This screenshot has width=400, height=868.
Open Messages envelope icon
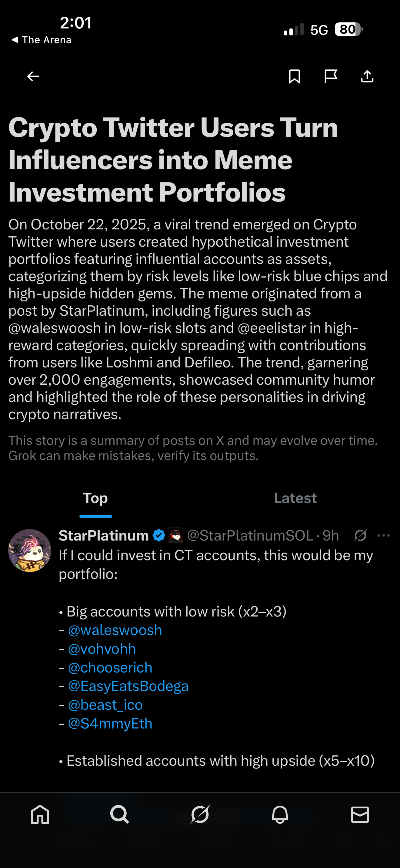tap(360, 815)
